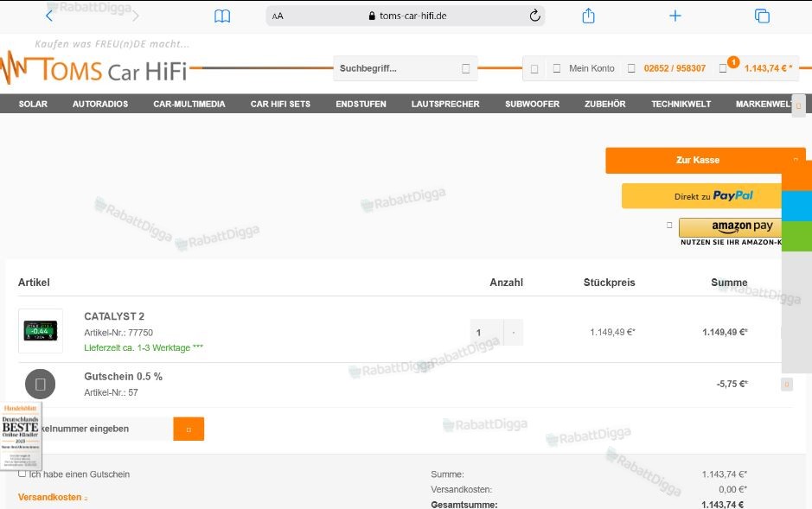Image resolution: width=812 pixels, height=509 pixels.
Task: Tick Ich habe einen Gutschein checkbox
Action: (22, 474)
